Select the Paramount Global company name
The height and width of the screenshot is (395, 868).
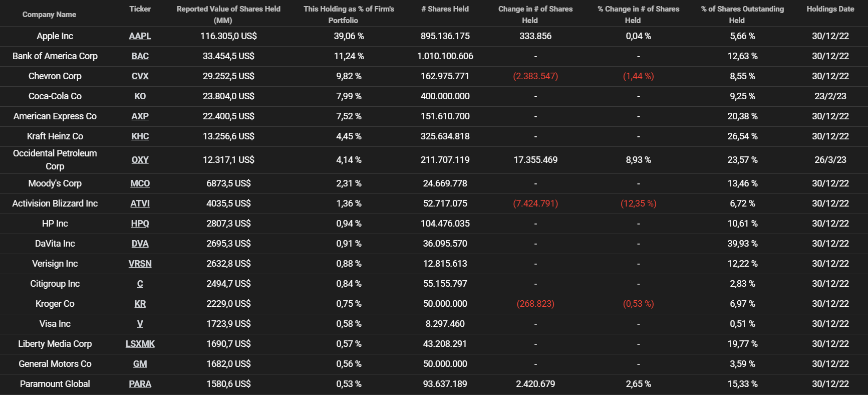tap(55, 384)
